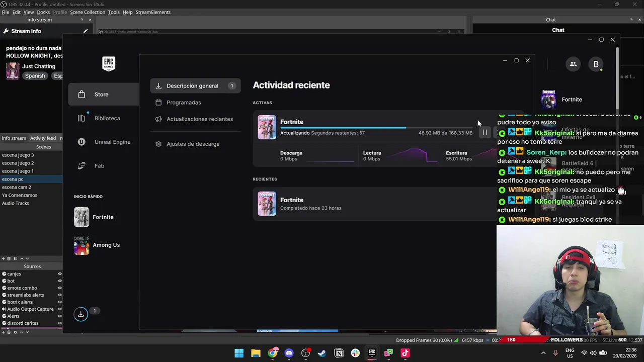This screenshot has width=644, height=362.
Task: Switch to the Activity feed tab
Action: (43, 138)
